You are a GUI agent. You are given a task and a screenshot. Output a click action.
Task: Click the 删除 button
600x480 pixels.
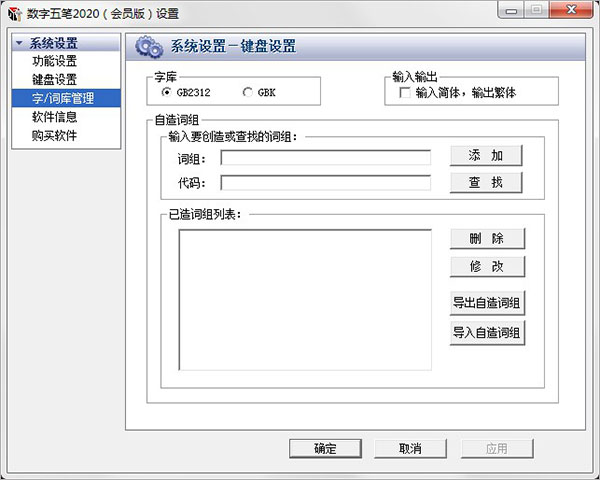coord(488,239)
